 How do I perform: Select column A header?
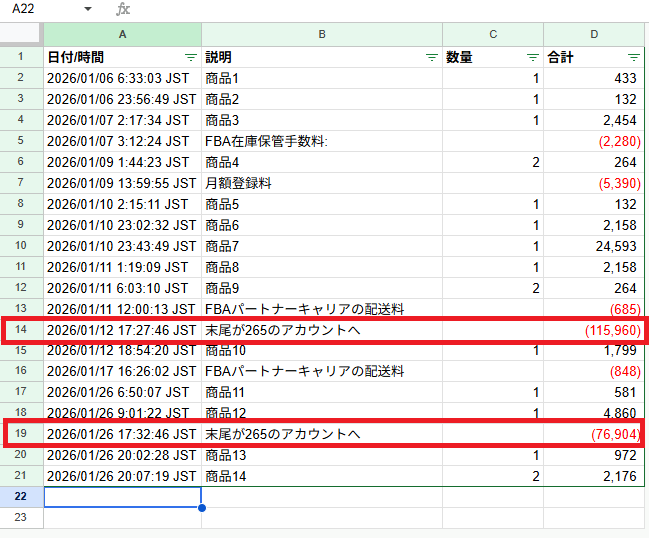pyautogui.click(x=122, y=35)
